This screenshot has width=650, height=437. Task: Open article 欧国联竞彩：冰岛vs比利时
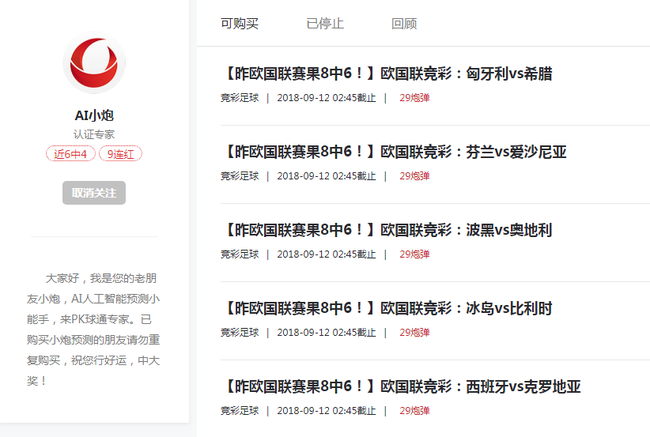pos(388,308)
